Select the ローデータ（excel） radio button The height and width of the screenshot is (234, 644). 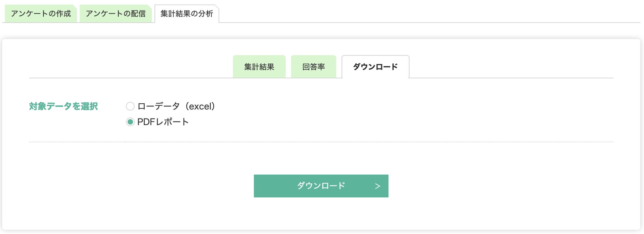[x=130, y=106]
